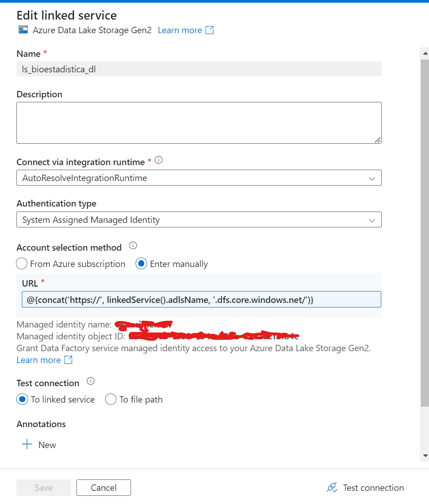
Task: Choose To linked service test option
Action: click(22, 399)
